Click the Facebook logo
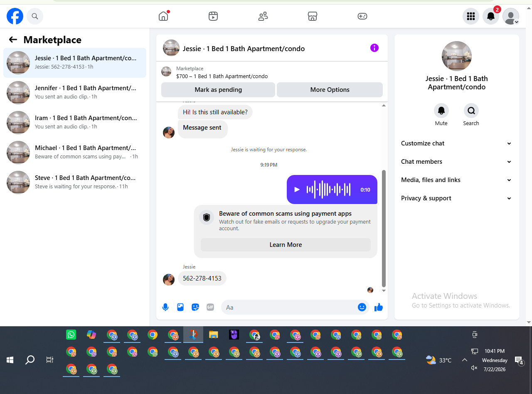The width and height of the screenshot is (532, 394). [15, 16]
